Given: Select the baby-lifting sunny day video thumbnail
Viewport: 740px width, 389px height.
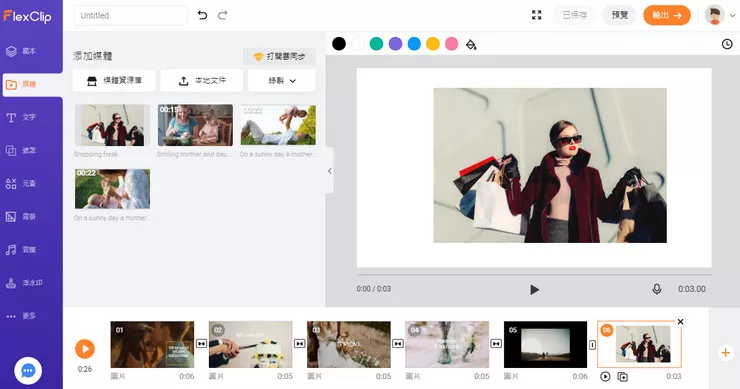Looking at the screenshot, I should pyautogui.click(x=278, y=125).
